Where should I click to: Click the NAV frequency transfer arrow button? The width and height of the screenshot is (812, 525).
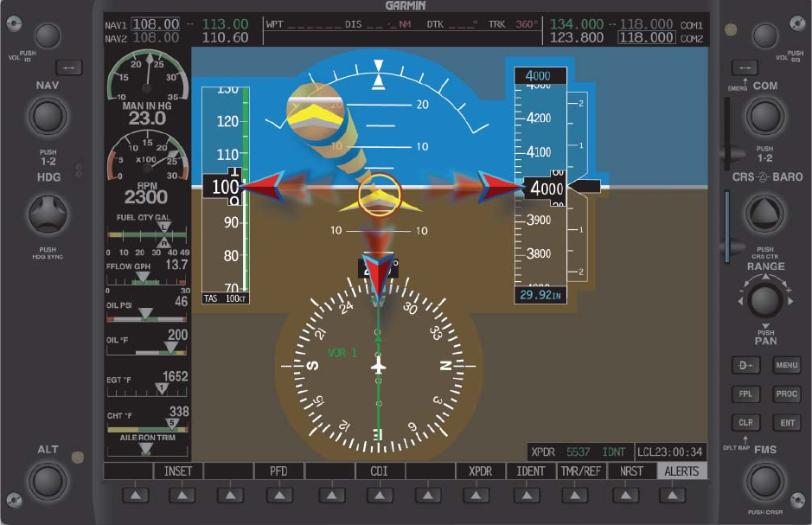(x=69, y=67)
